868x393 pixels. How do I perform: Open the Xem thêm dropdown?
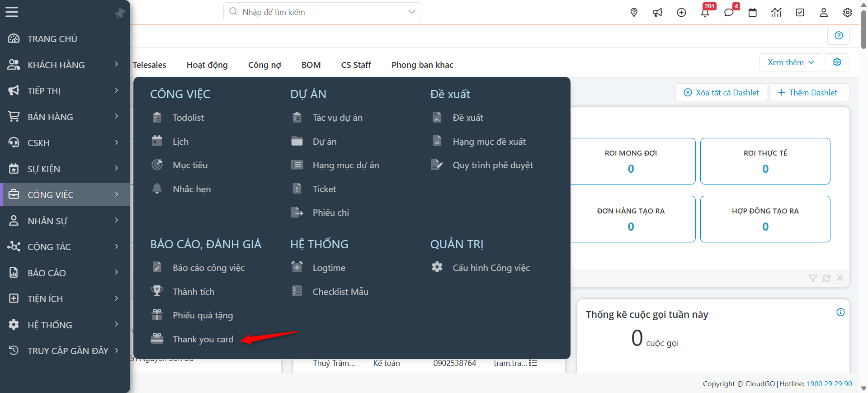(791, 62)
